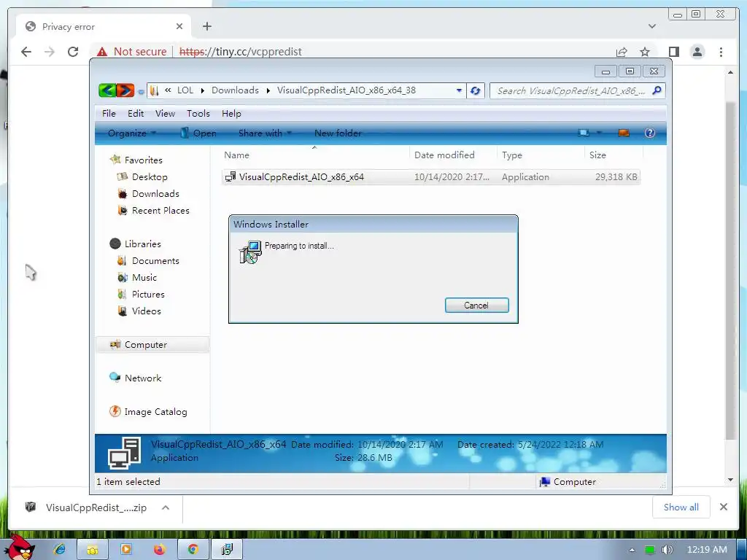Open the View menu

point(165,113)
